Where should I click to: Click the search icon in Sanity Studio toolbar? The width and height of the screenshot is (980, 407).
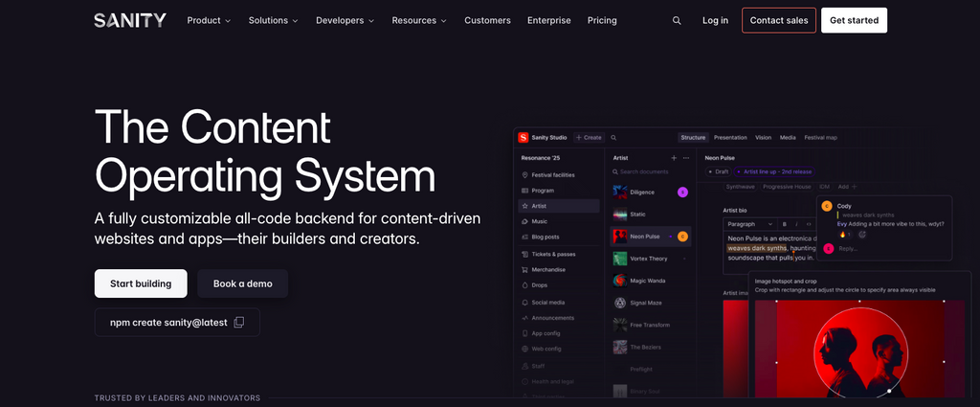(x=613, y=138)
